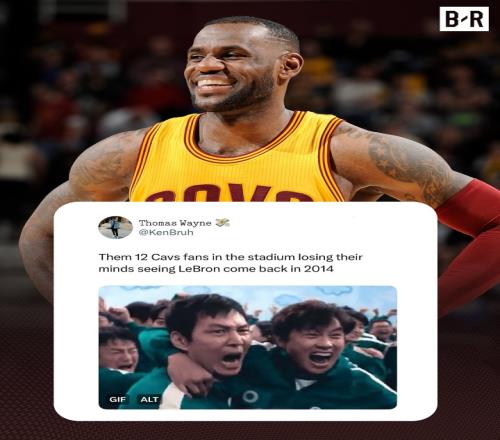Open the green tracksuit crowd GIF
500x440 pixels.
248,347
